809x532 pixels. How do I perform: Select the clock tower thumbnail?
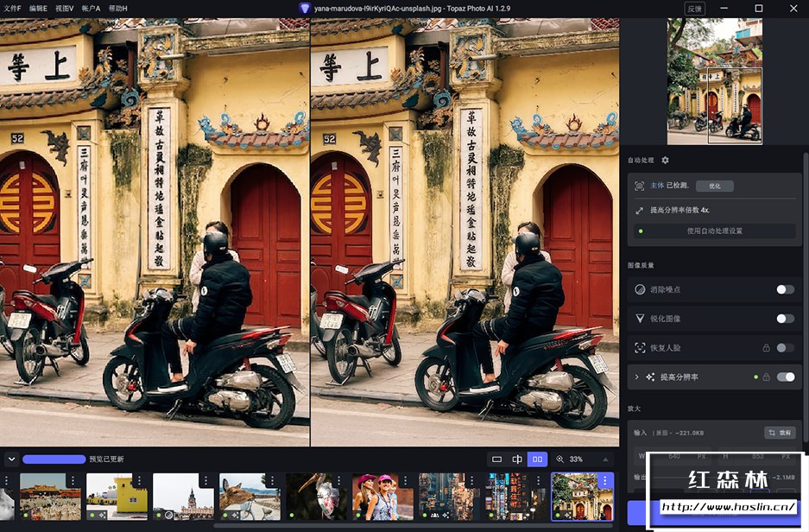coord(183,497)
